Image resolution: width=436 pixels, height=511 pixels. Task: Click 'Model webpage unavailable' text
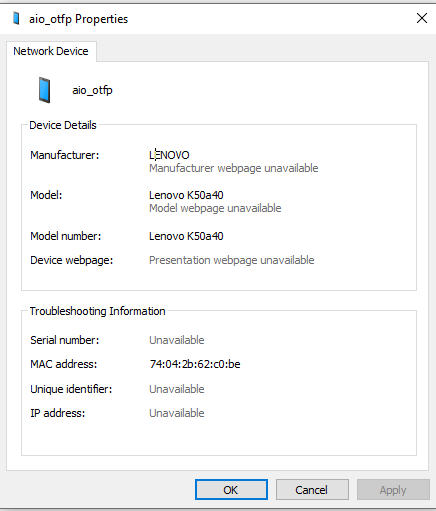[x=215, y=208]
